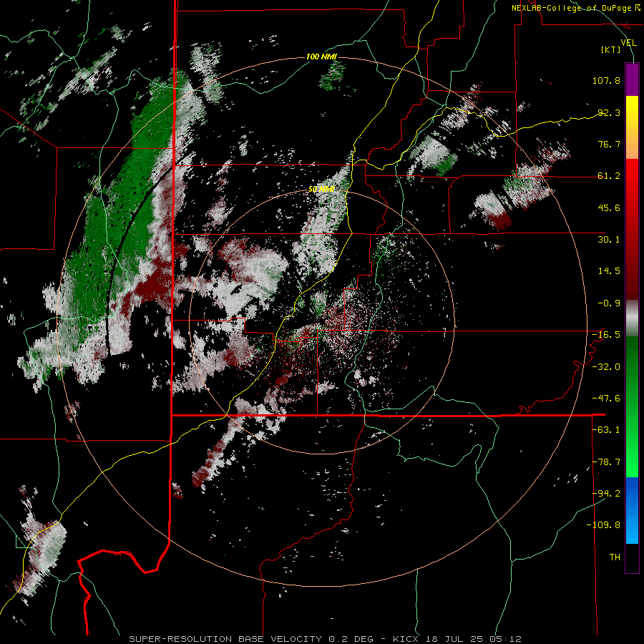Click the NEXLAB-College of DuPage credit text

575,8
